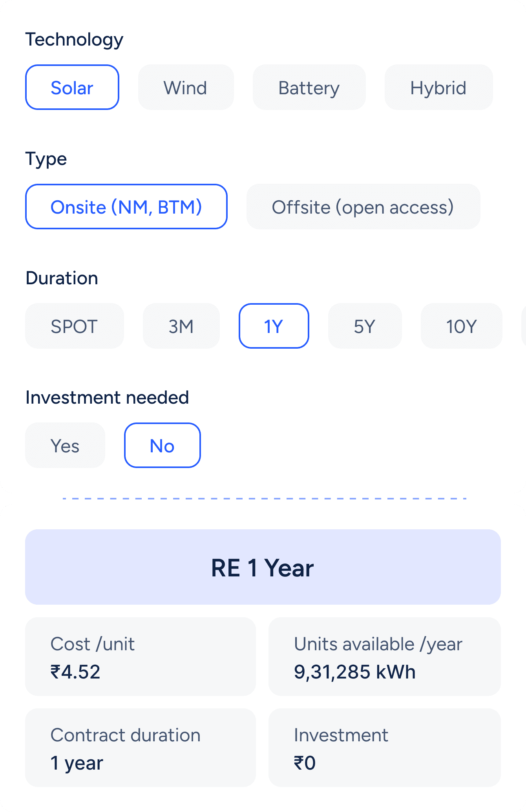The image size is (526, 812).
Task: Choose the 3M duration option
Action: tap(181, 326)
